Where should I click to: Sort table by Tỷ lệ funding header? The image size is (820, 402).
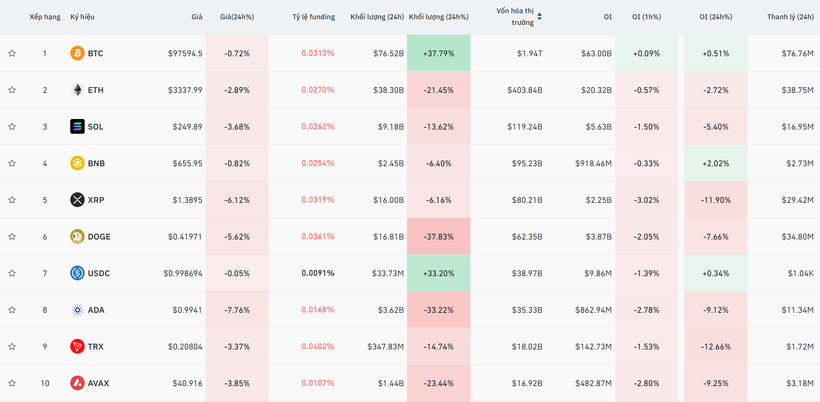(x=313, y=17)
